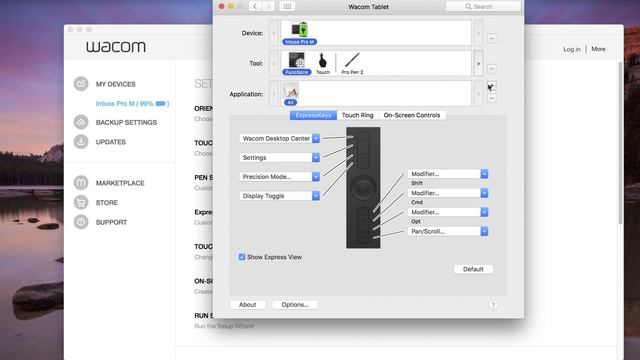The image size is (640, 360).
Task: Switch to the On-Screen Controls tab
Action: click(412, 115)
